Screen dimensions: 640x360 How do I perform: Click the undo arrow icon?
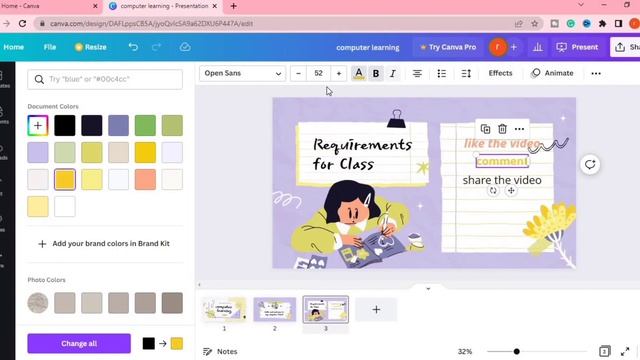click(x=133, y=47)
